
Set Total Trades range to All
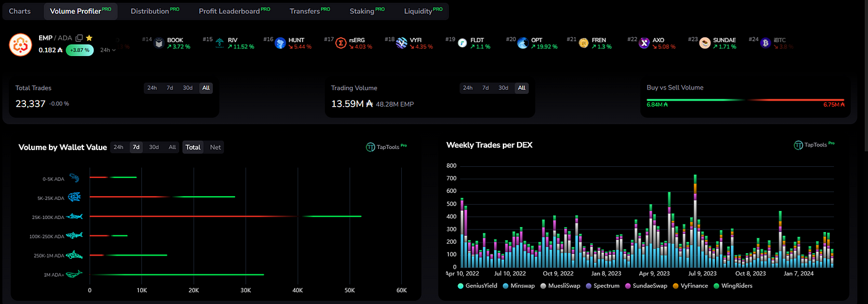(206, 88)
